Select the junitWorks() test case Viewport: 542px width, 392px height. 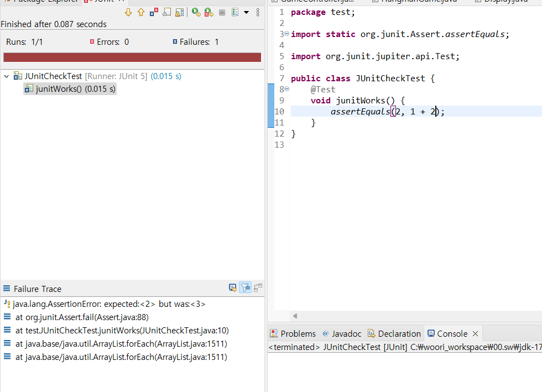click(x=70, y=89)
